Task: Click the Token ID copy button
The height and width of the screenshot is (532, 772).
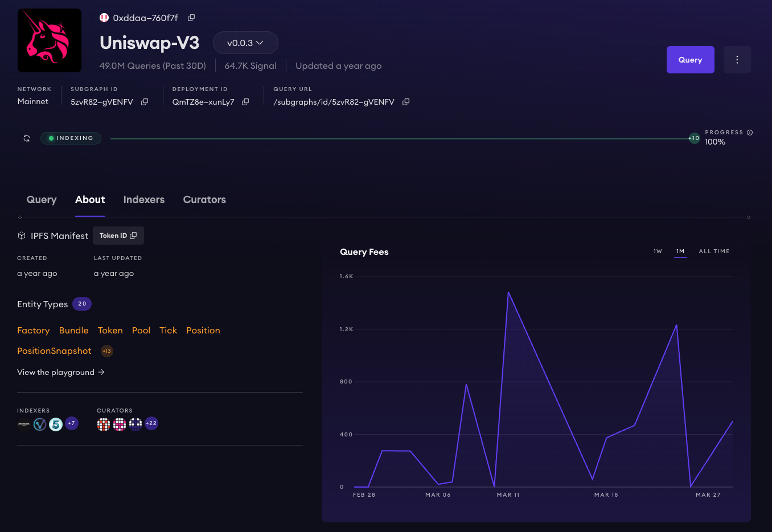Action: coord(118,236)
